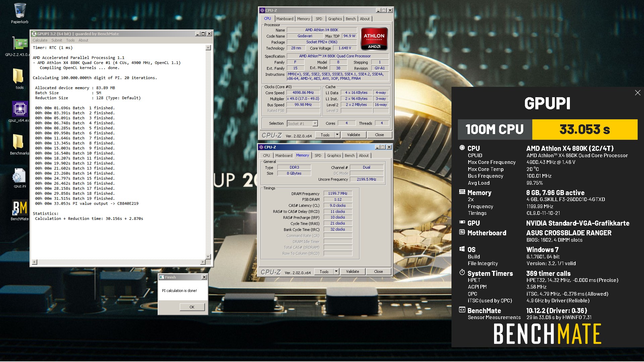Click Tools button in top CPU-Z
This screenshot has height=362, width=644.
(x=325, y=135)
